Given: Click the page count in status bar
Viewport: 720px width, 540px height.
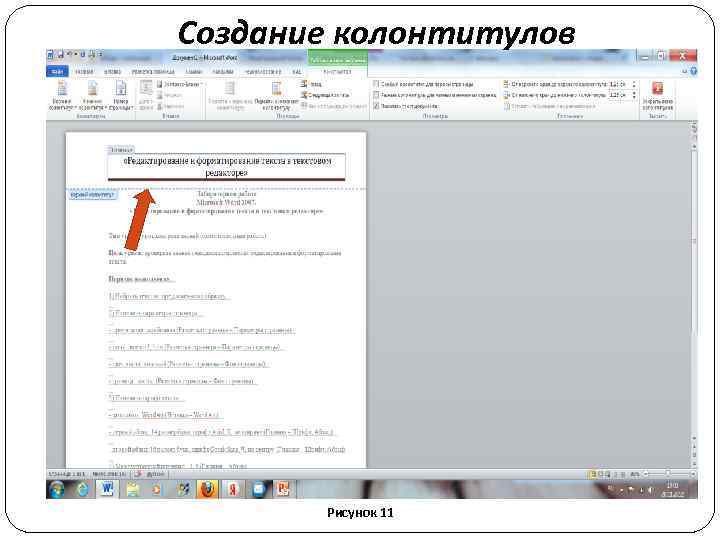Looking at the screenshot, I should [67, 474].
